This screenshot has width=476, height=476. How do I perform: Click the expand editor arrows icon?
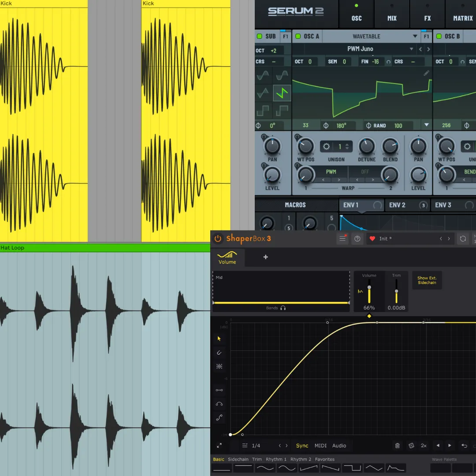(x=219, y=445)
